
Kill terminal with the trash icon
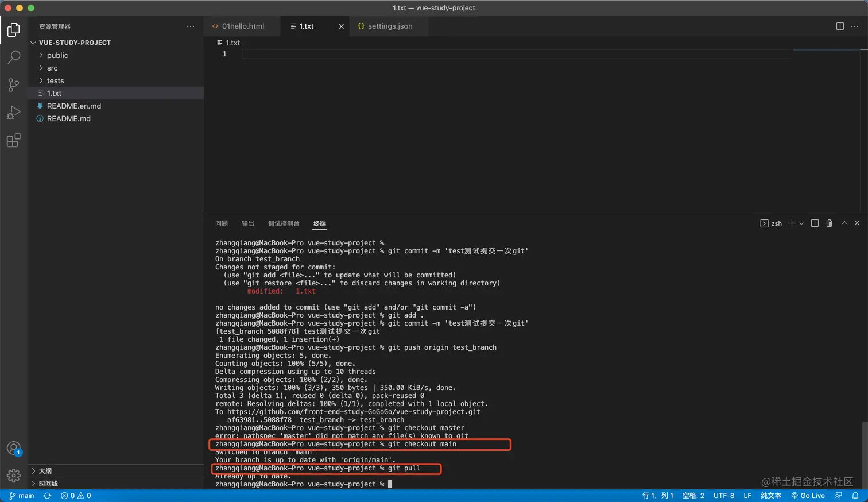(829, 223)
